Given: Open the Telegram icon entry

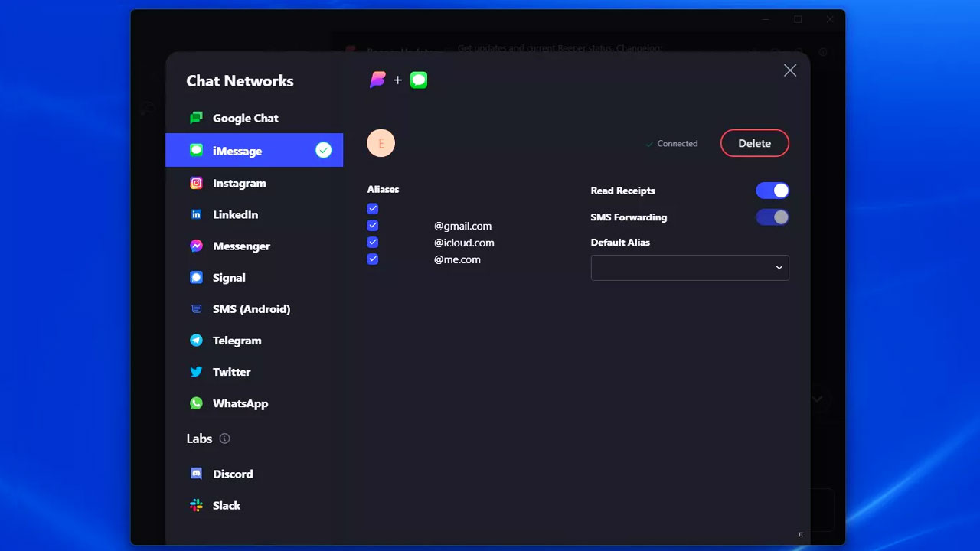Looking at the screenshot, I should click(197, 341).
